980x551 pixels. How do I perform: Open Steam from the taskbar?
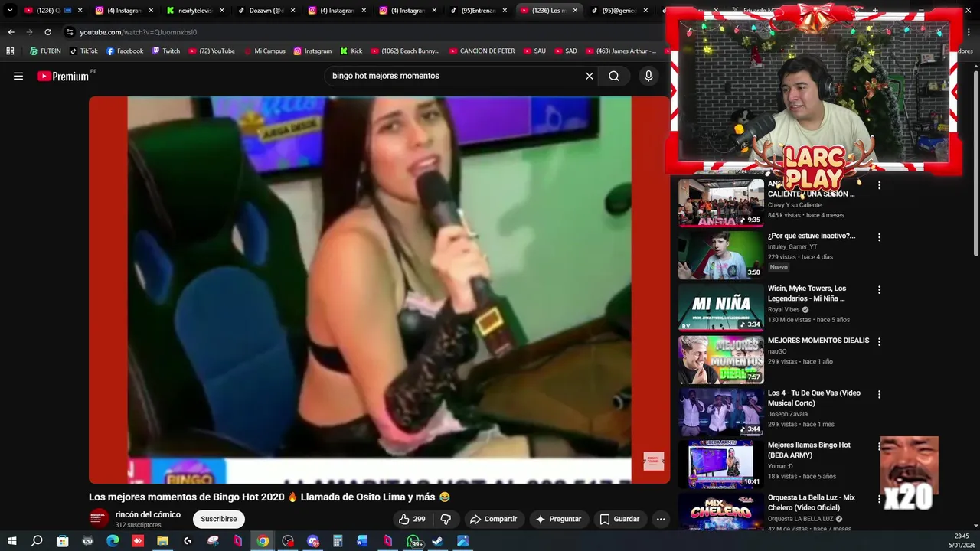pyautogui.click(x=437, y=541)
